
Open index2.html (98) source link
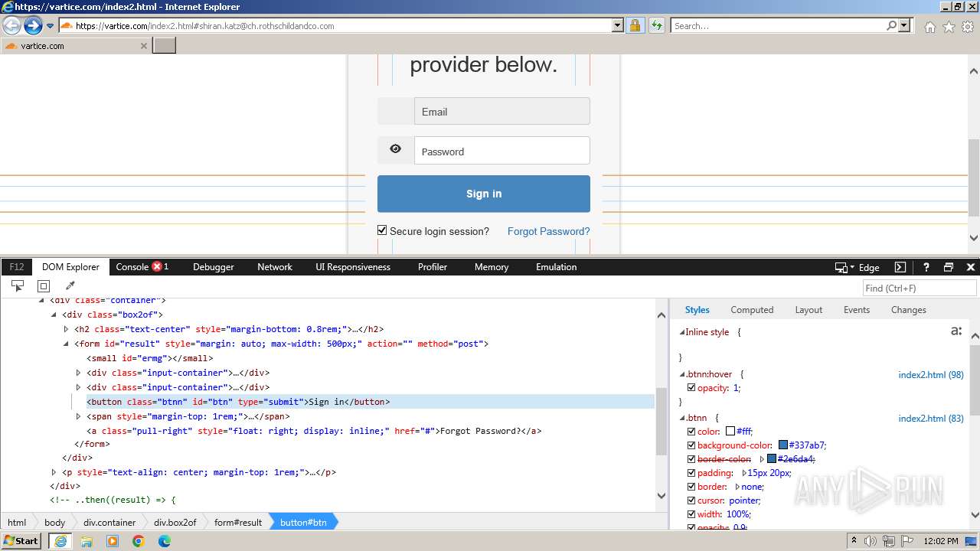tap(931, 375)
